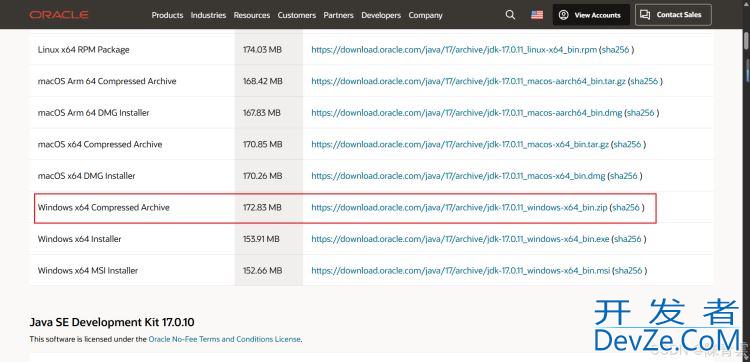Click the Contact Sales button

tap(673, 15)
